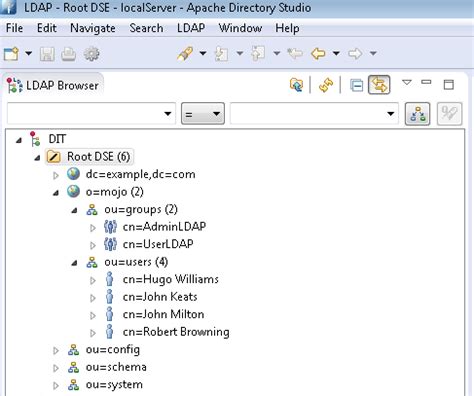Screen dimensions: 474x396
Task: Open the New wizard dropdown arrow
Action: [x=29, y=53]
